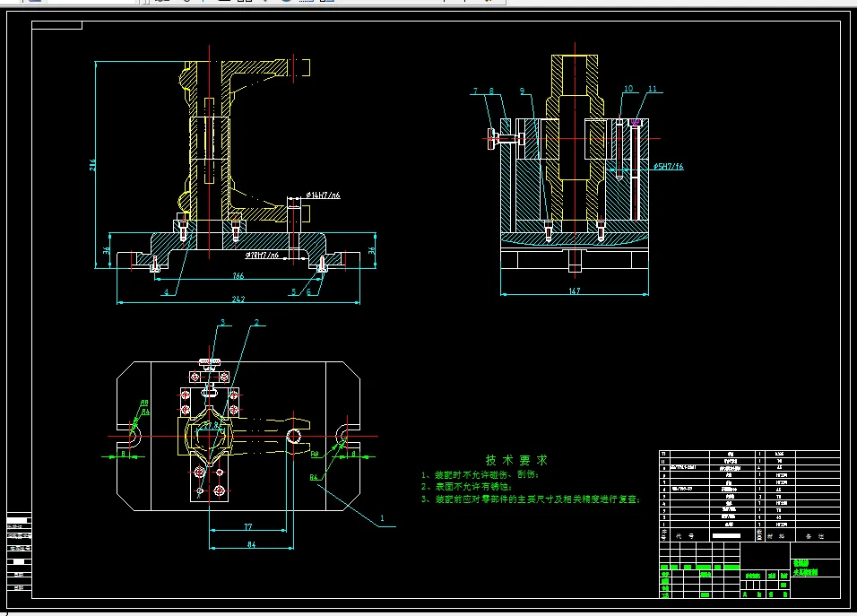The height and width of the screenshot is (616, 857).
Task: Click the ø14 locating pin hole in plan view
Action: click(293, 436)
